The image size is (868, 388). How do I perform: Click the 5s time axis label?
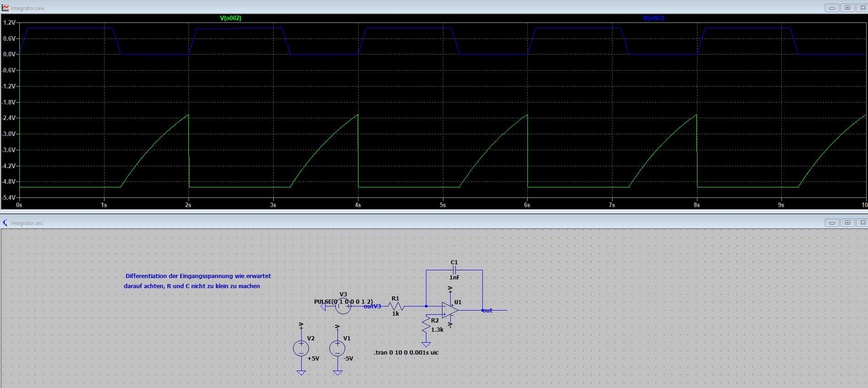(x=442, y=205)
